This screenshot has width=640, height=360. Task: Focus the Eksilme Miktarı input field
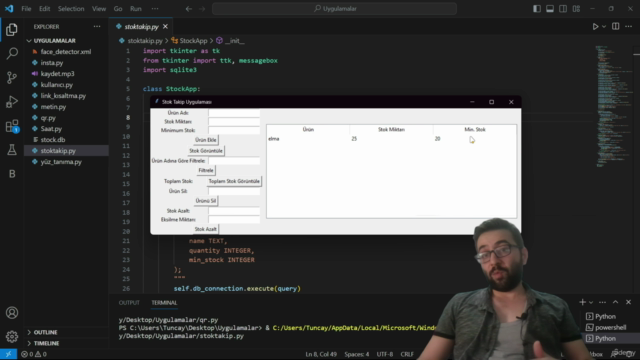234,220
